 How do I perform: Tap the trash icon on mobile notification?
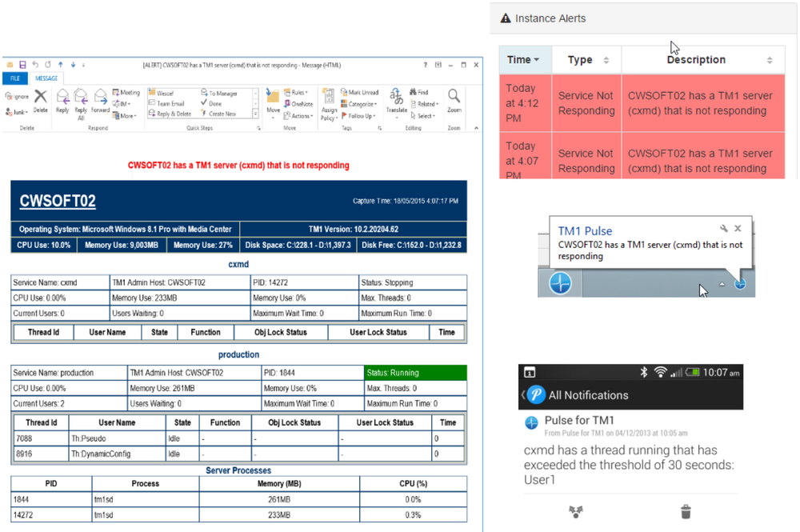(x=686, y=511)
